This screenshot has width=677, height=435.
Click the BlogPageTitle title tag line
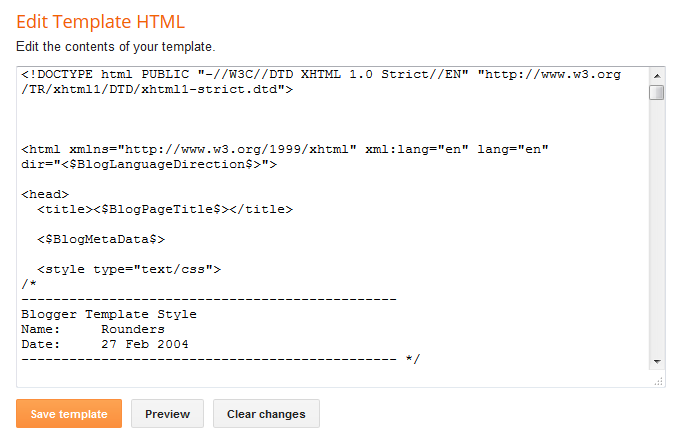pyautogui.click(x=165, y=209)
